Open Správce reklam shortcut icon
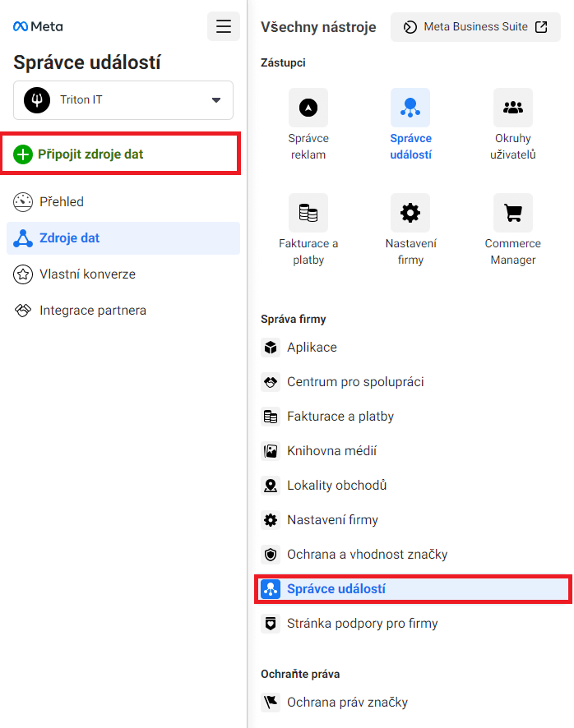 [x=308, y=108]
